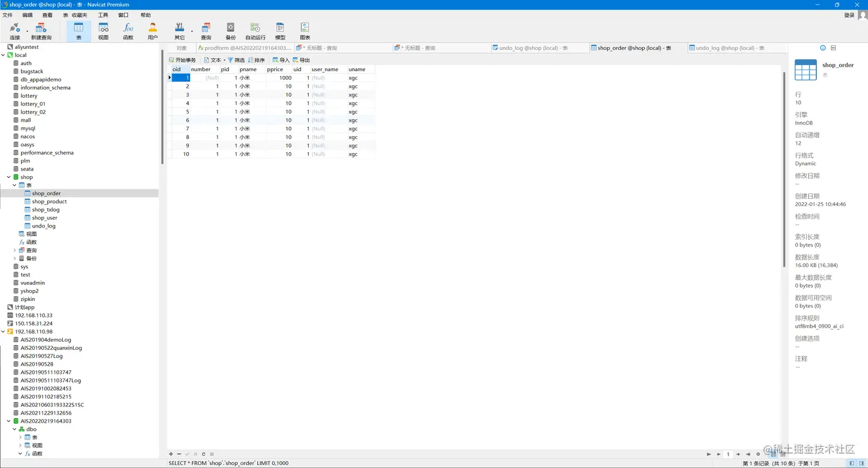Select the 表 table toolbar icon

tap(79, 31)
